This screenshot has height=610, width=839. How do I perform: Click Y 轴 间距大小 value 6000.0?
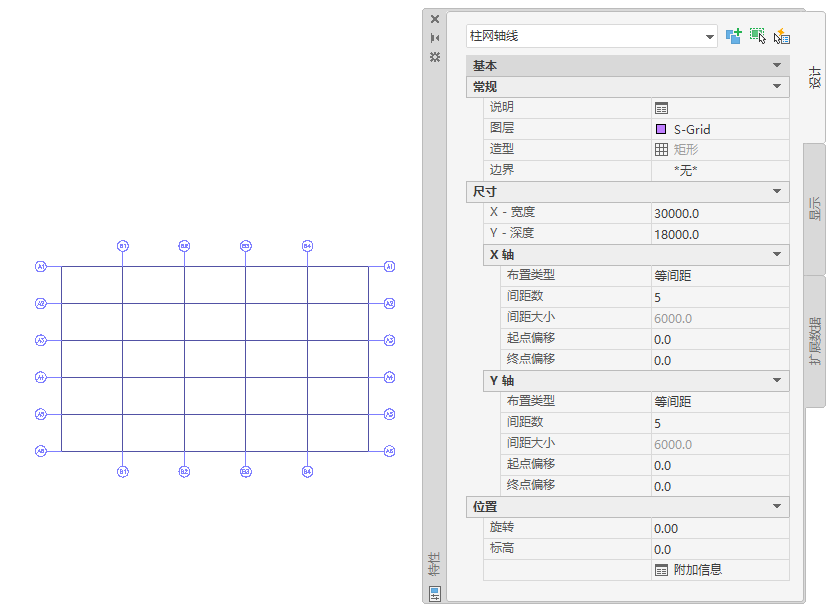click(x=720, y=444)
